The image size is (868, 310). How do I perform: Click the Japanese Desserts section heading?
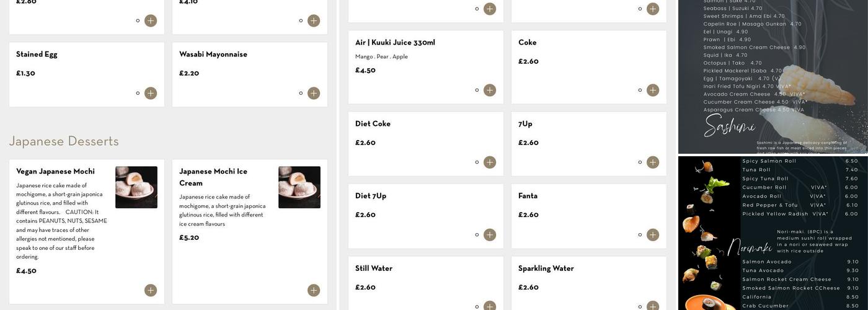click(64, 141)
